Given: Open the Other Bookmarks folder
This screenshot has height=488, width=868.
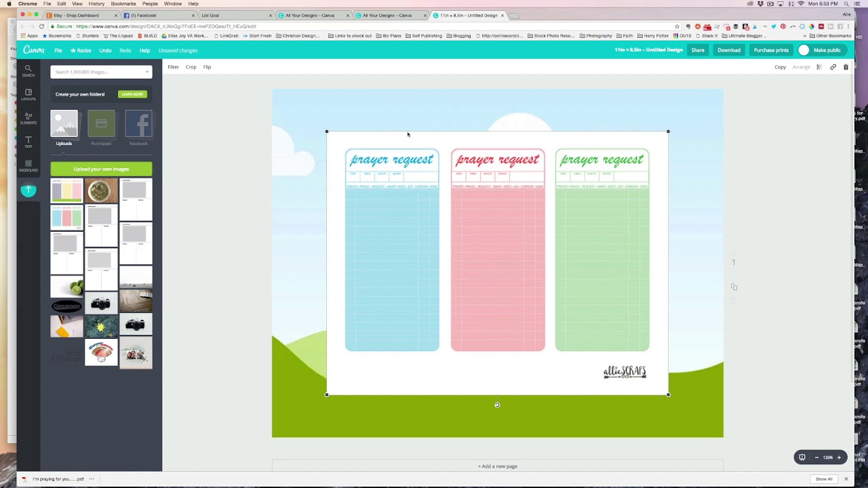Looking at the screenshot, I should pos(831,35).
